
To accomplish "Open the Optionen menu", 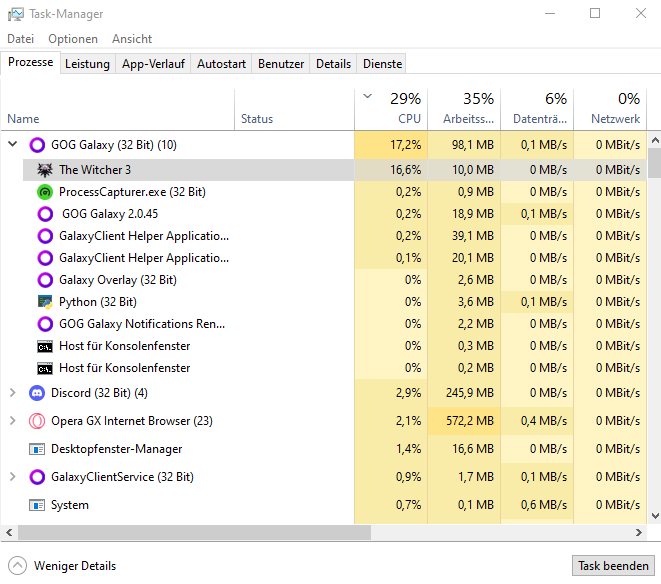I will tap(73, 39).
